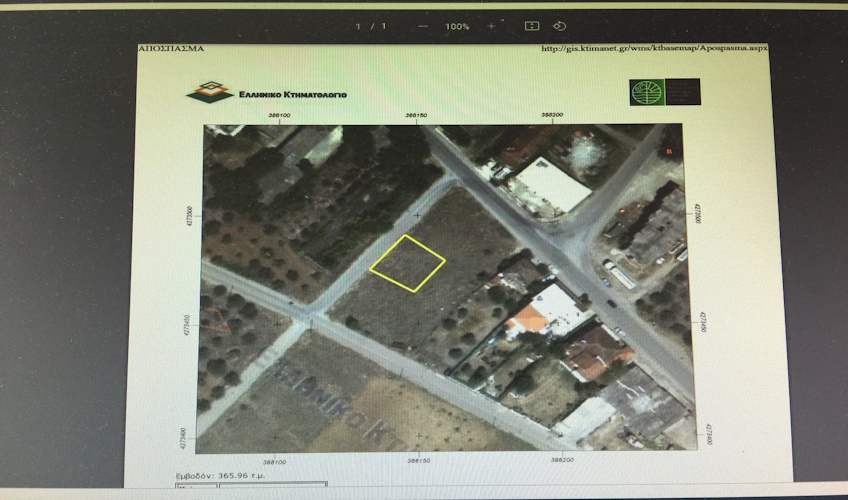Click the 388100 coordinate label below map

pyautogui.click(x=275, y=461)
